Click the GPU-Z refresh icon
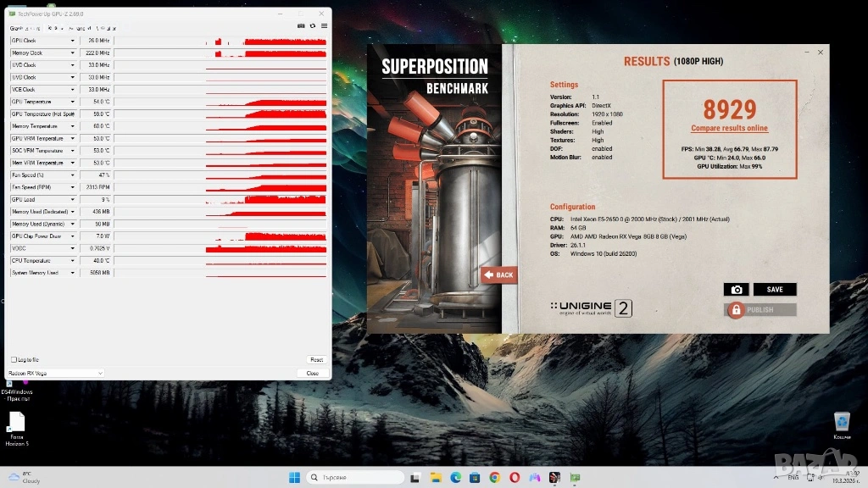This screenshot has width=868, height=488. pos(313,26)
